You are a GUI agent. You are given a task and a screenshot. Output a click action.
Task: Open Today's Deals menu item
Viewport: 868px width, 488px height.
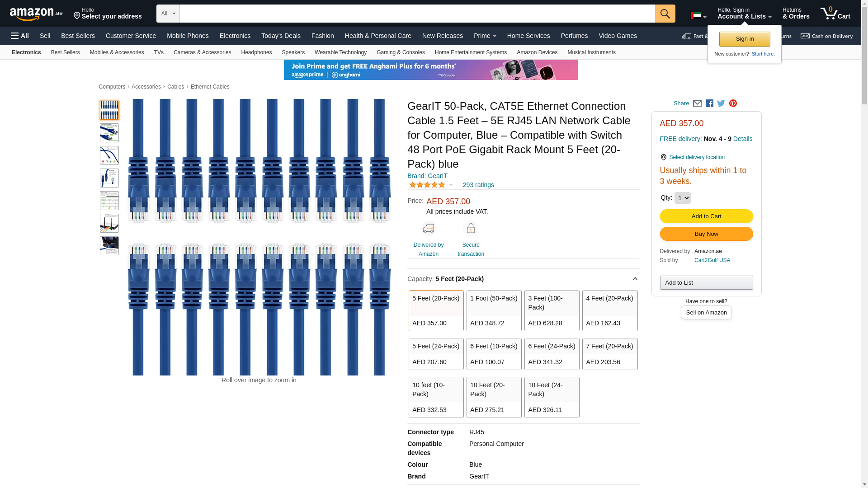[x=281, y=36]
